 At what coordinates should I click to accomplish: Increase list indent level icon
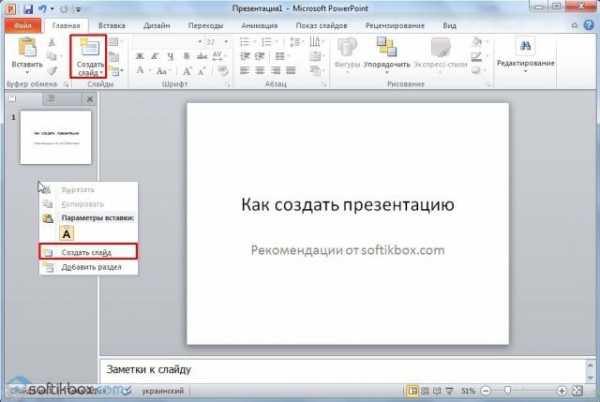(x=260, y=56)
